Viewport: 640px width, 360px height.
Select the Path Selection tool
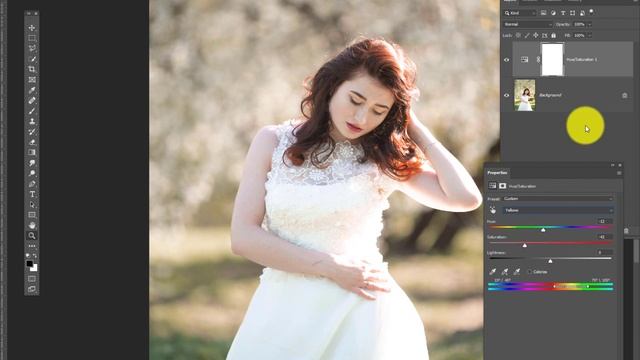[32, 204]
